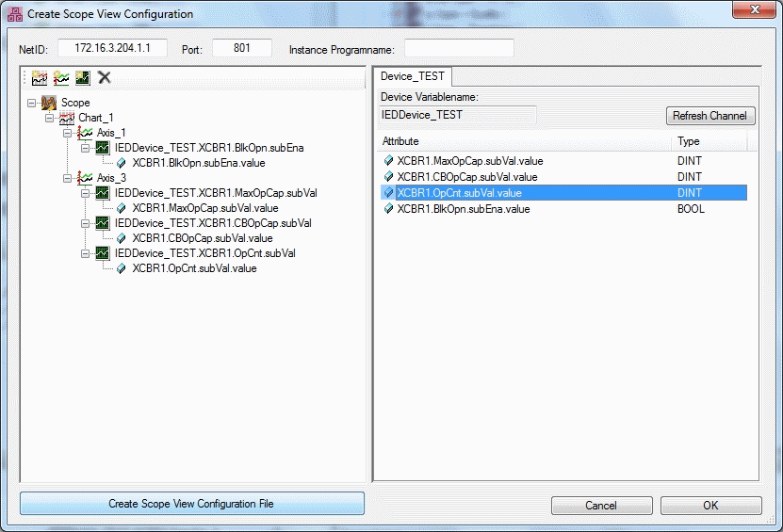Click the Attribute column header
This screenshot has height=532, width=783.
[524, 141]
